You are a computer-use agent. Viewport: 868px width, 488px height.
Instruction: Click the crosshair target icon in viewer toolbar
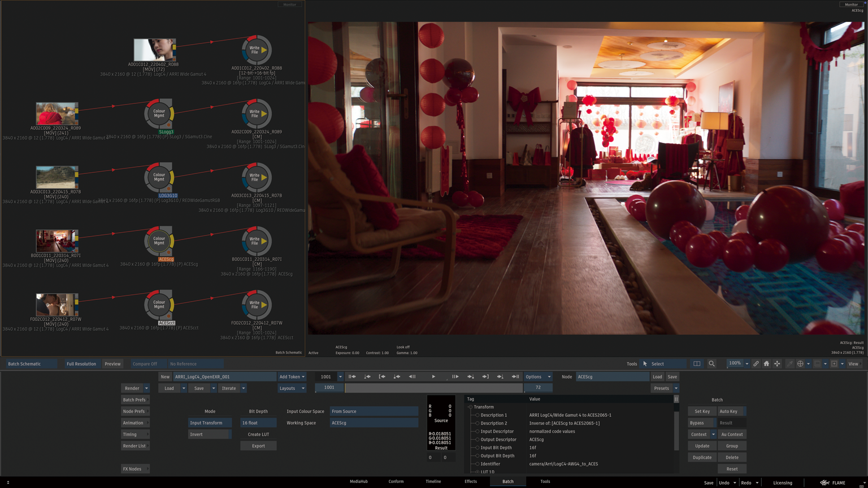click(x=800, y=364)
